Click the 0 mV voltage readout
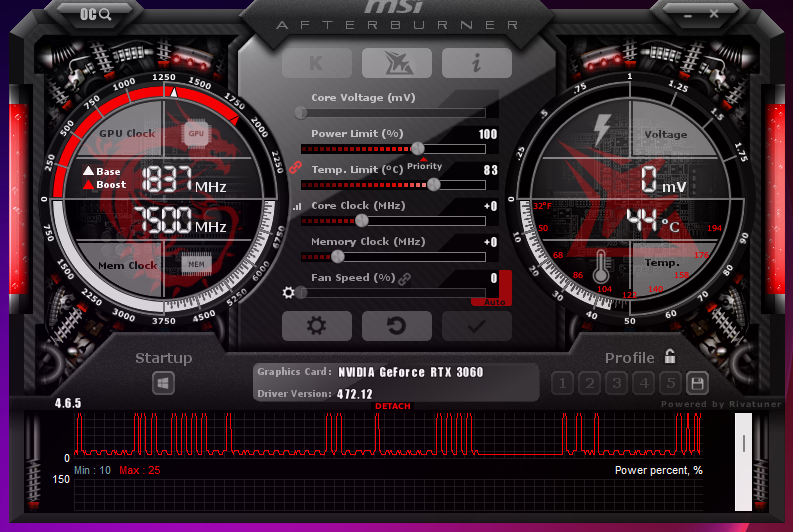The height and width of the screenshot is (532, 793). [x=664, y=181]
